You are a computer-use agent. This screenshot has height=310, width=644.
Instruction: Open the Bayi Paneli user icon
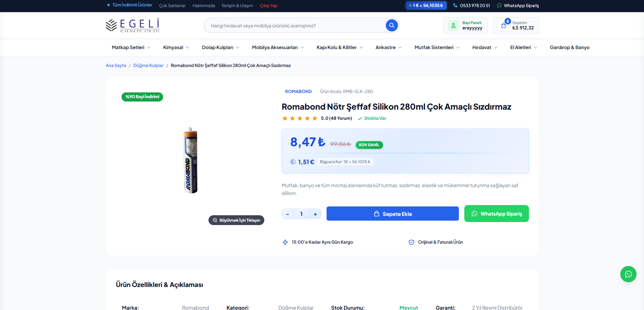click(453, 25)
